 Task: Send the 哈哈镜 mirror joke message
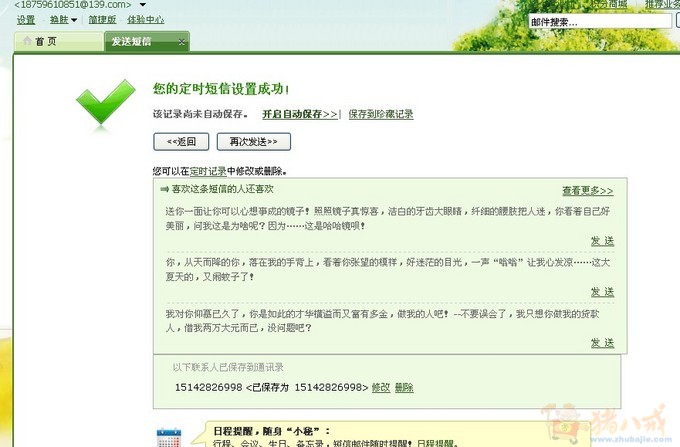(x=602, y=241)
